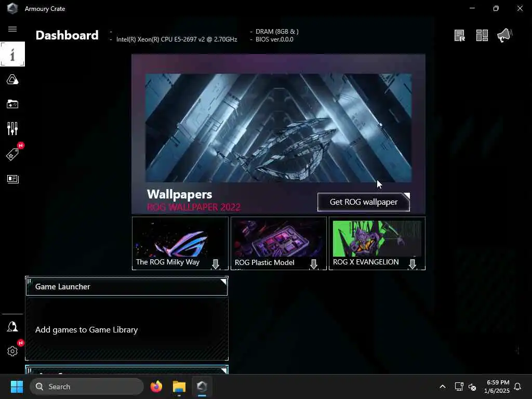Click the BIOS ver.0.0.0 text
This screenshot has width=532, height=399.
click(x=274, y=39)
